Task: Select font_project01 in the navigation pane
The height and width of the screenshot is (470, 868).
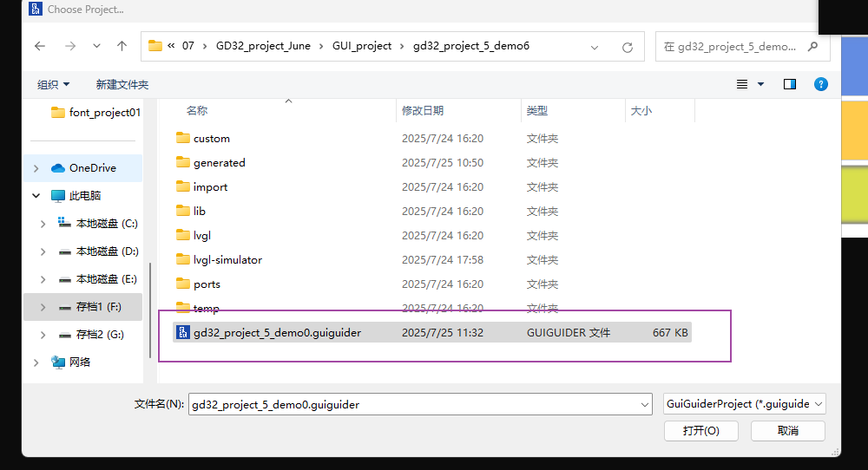Action: (95, 113)
